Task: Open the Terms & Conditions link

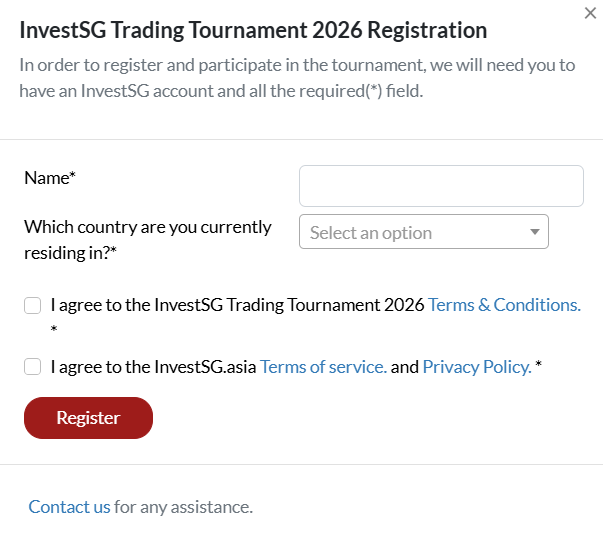Action: pos(504,305)
